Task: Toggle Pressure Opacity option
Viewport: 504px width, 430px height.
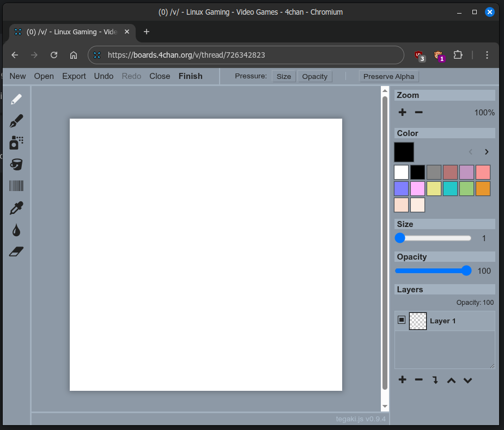Action: [x=315, y=76]
